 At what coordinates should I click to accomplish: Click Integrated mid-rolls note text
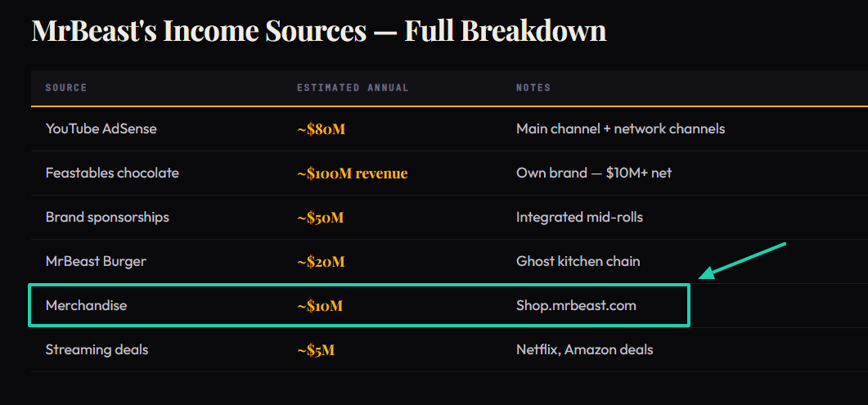point(579,217)
